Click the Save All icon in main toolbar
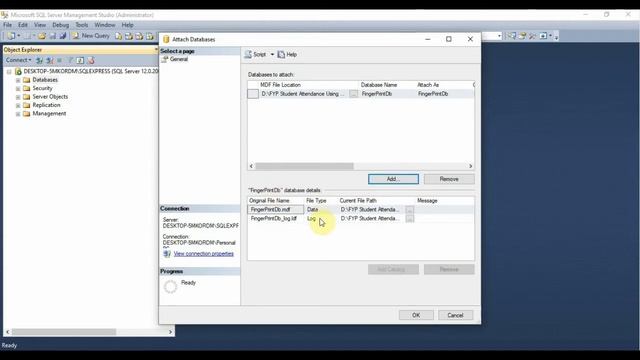Viewport: 640px width, 360px height. pos(62,36)
